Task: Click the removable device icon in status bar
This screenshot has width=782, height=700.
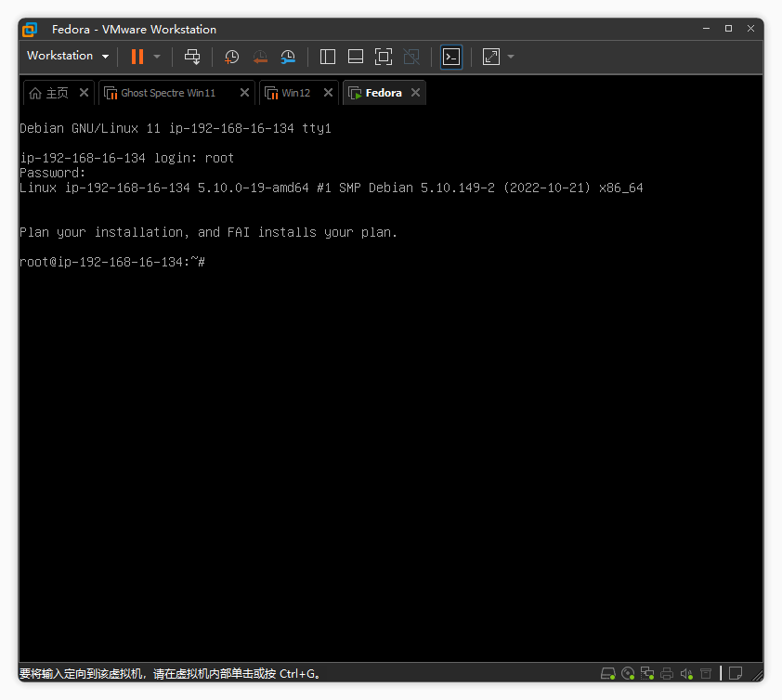Action: click(x=706, y=674)
